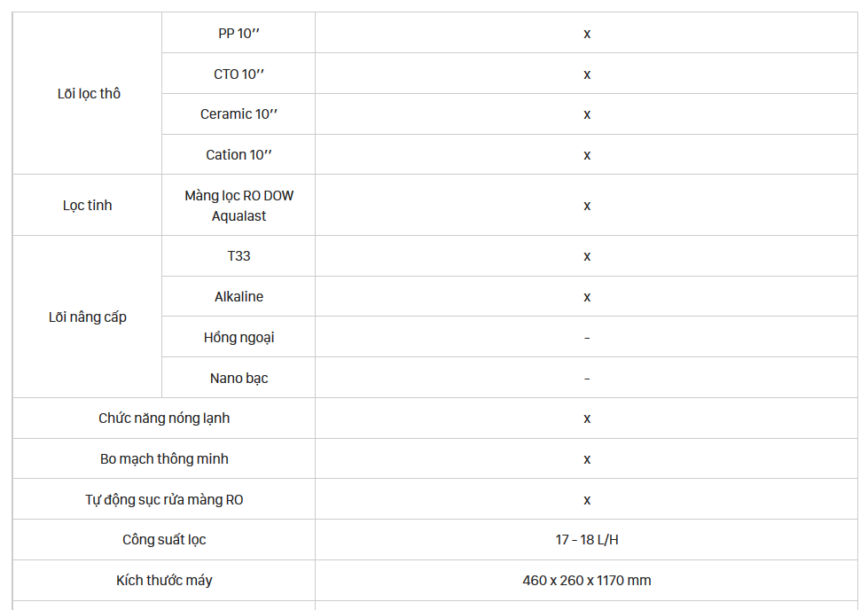
Task: Click the CTO 10'' table cell
Action: coord(239,74)
